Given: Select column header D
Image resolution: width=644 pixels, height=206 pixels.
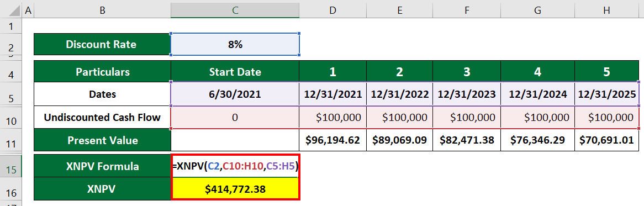Looking at the screenshot, I should pyautogui.click(x=333, y=10).
